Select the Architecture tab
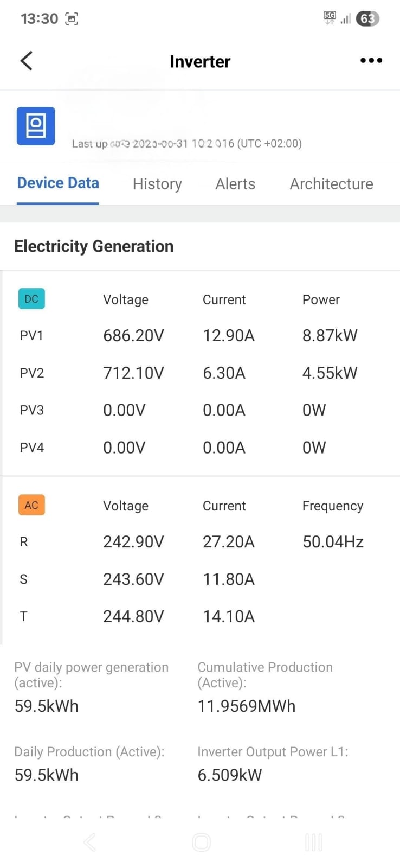 (331, 184)
